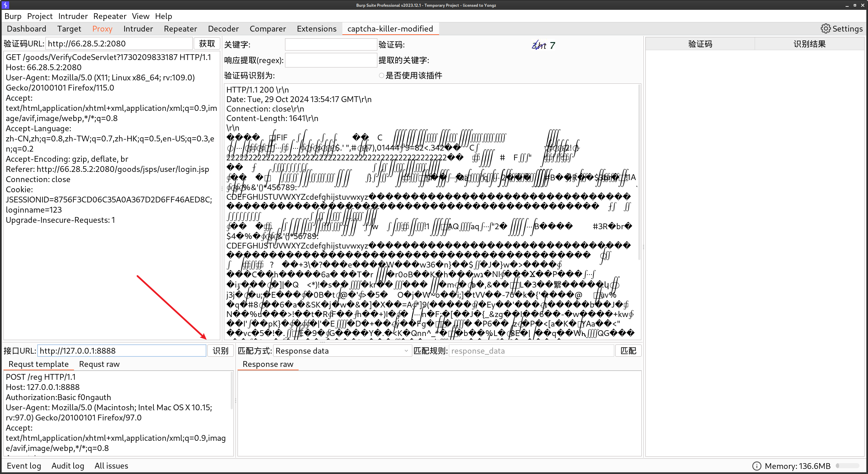Viewport: 868px width, 474px height.
Task: Click the 获取 fetch button
Action: [207, 44]
